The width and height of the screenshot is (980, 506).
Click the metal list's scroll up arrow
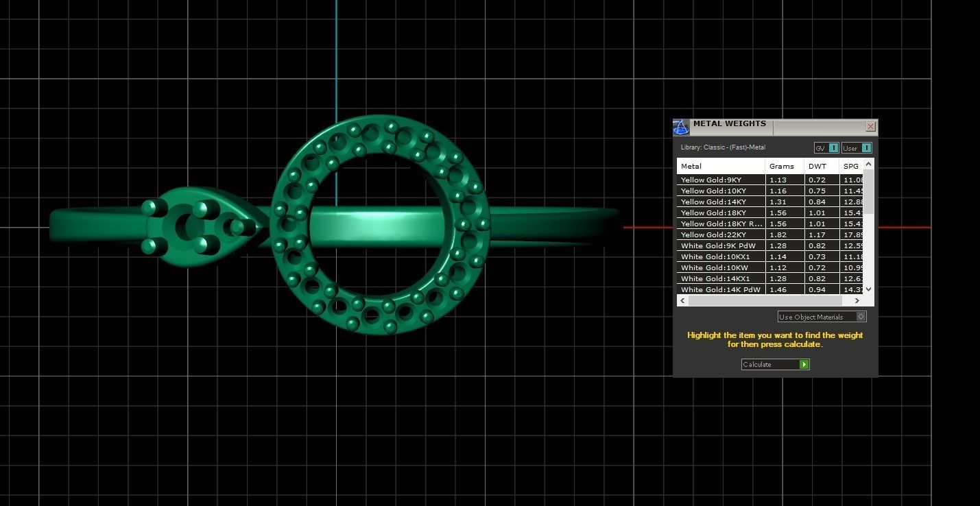[869, 164]
